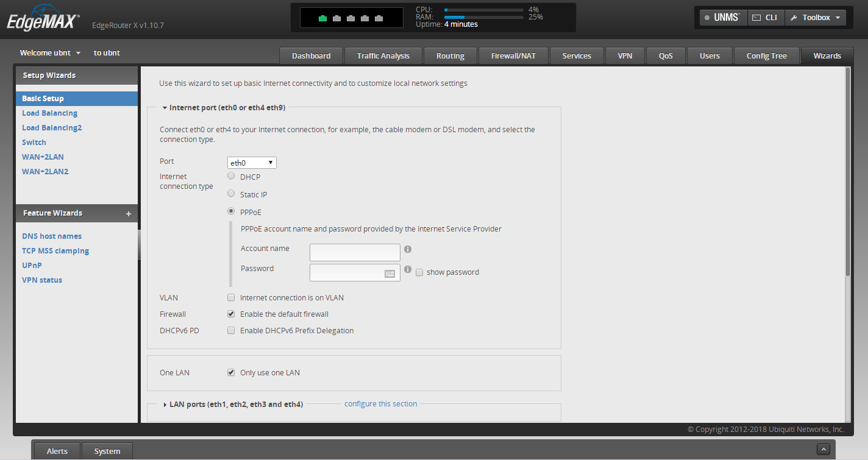This screenshot has width=868, height=460.
Task: Toggle the show password checkbox
Action: click(419, 273)
